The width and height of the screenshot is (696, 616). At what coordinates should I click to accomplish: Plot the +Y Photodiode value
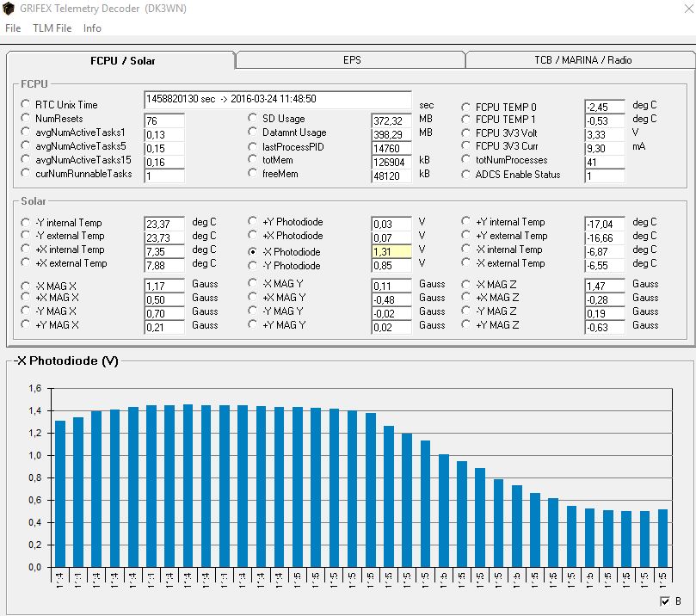tap(253, 221)
